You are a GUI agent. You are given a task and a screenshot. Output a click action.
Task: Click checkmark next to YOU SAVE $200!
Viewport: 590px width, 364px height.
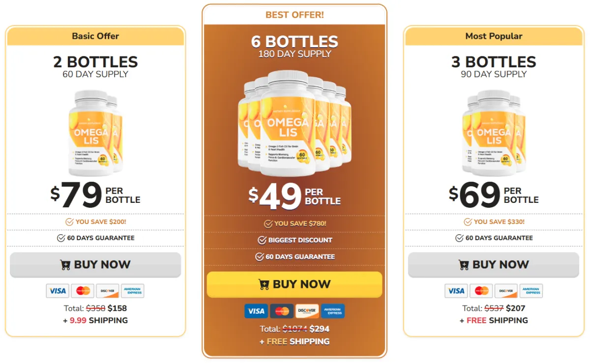pos(69,222)
